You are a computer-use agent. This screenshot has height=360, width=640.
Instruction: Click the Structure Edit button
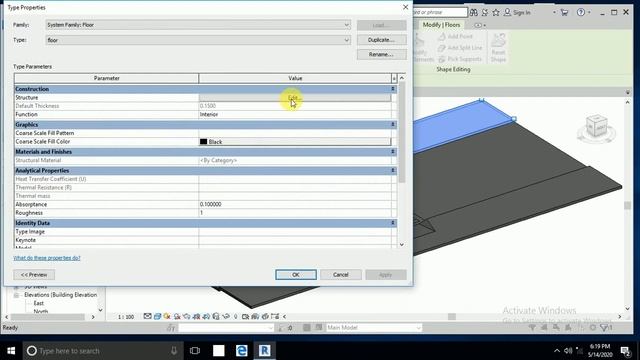(x=295, y=98)
